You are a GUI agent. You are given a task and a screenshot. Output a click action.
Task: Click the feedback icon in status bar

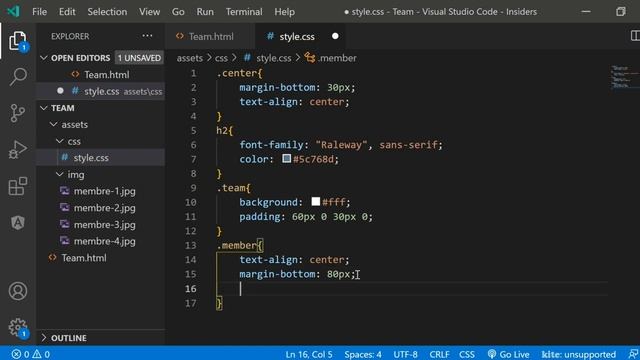pos(633,354)
